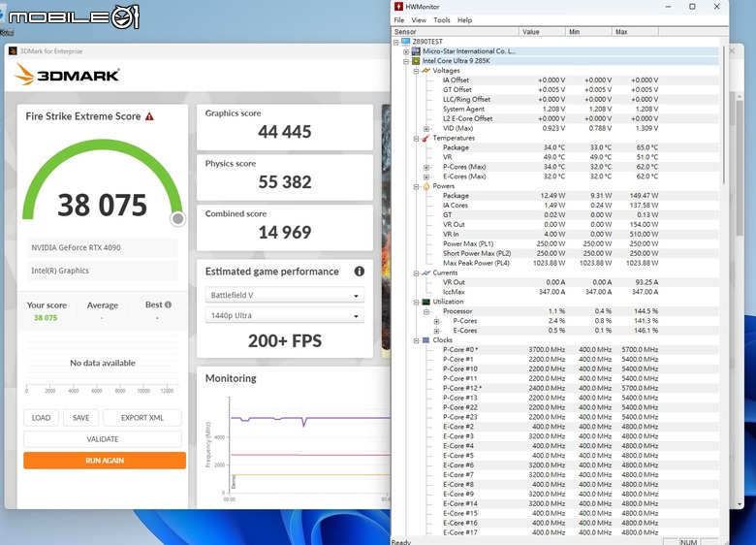Screen dimensions: 756x545
Task: Click the Graphics score 44 445 value
Action: (284, 132)
